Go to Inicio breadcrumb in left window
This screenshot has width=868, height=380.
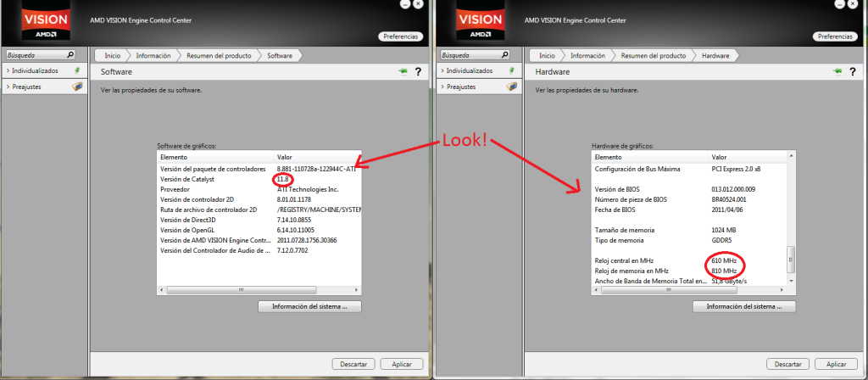point(112,55)
